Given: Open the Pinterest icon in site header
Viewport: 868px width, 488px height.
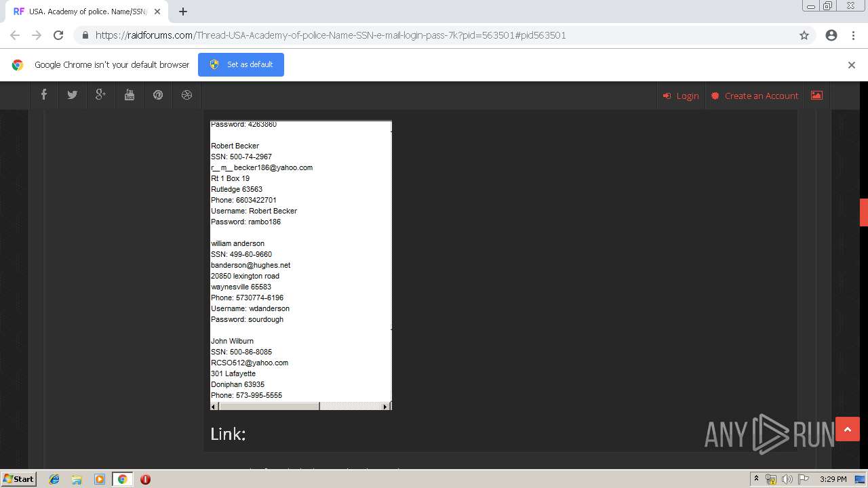Looking at the screenshot, I should 158,95.
